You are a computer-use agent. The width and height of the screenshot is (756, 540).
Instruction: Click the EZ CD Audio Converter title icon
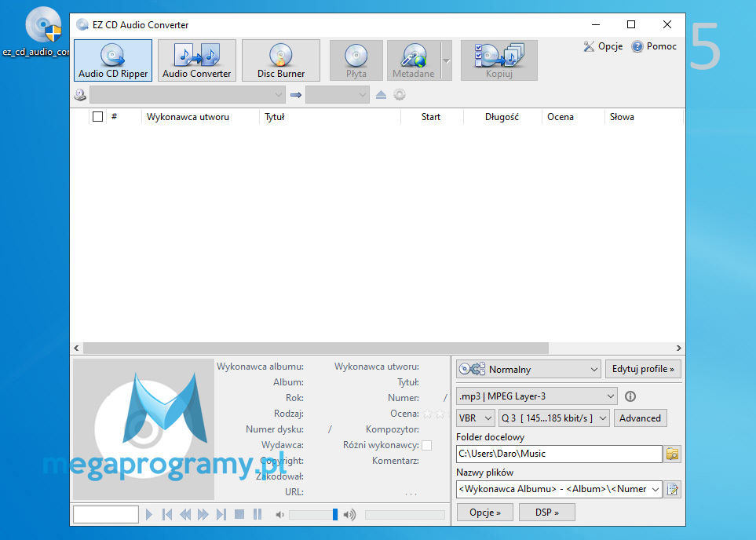tap(82, 24)
